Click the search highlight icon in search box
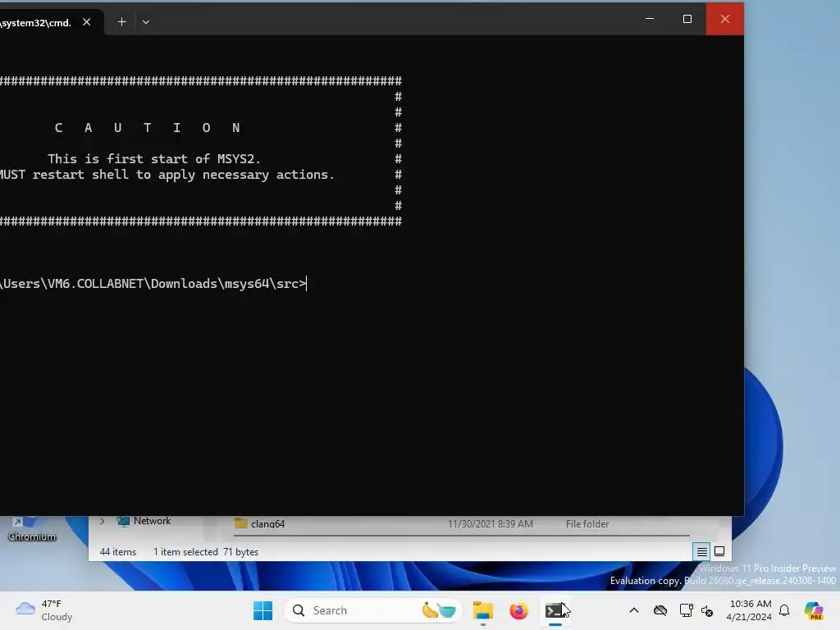840x630 pixels. pos(439,610)
